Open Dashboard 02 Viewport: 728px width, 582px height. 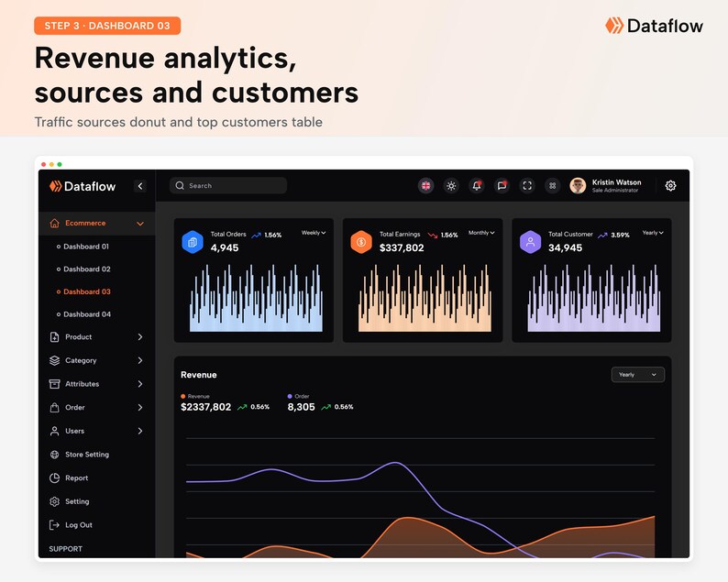click(87, 269)
